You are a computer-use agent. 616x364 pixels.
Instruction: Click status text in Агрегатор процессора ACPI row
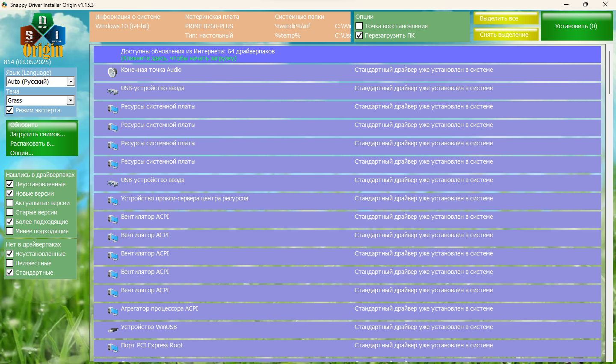point(423,308)
